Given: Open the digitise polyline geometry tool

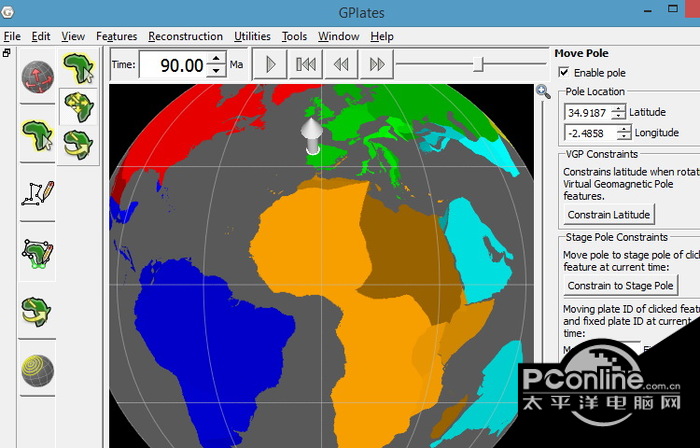Looking at the screenshot, I should tap(38, 194).
